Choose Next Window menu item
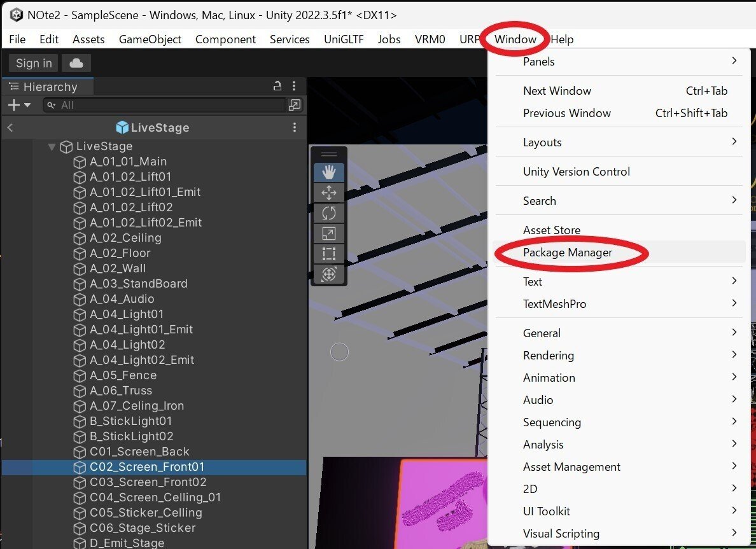Screen dimensions: 756x549 (x=620, y=90)
